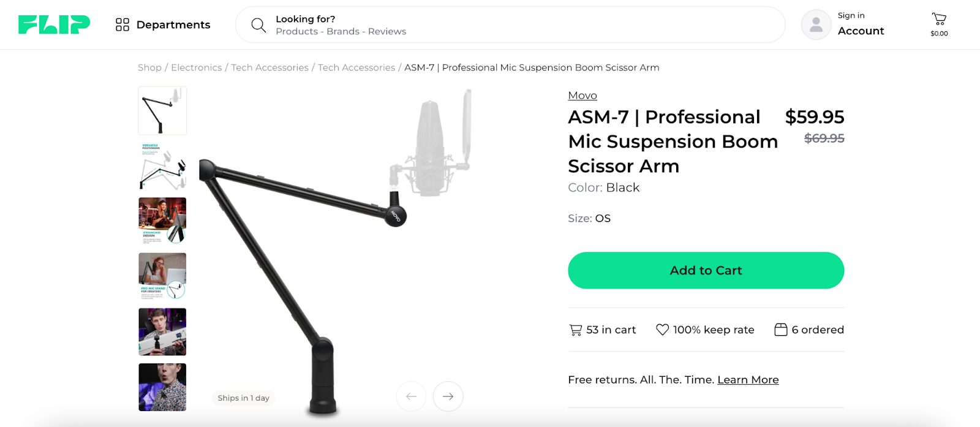The image size is (980, 427).
Task: Click the Black color option label
Action: [622, 187]
